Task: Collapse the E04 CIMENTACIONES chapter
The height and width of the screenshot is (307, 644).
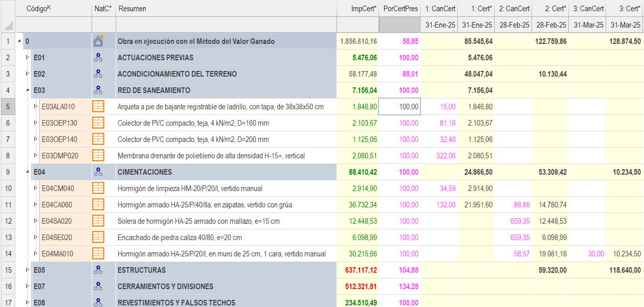Action: coord(28,172)
